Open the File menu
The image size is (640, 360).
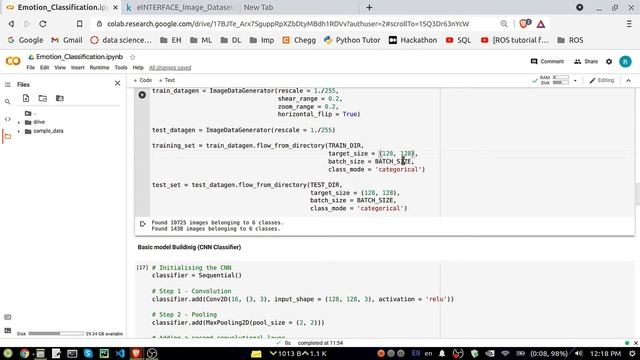tap(31, 68)
